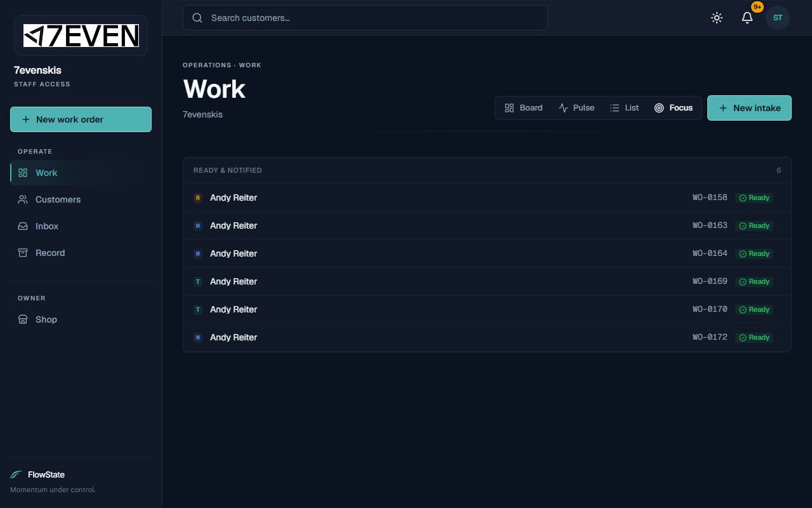Click the count 6 in section header
The height and width of the screenshot is (508, 812).
tap(779, 170)
